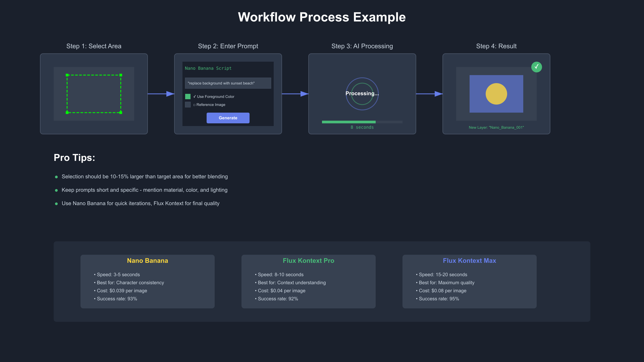The width and height of the screenshot is (644, 362).
Task: Click 'Success rate: 93%' line
Action: point(116,299)
